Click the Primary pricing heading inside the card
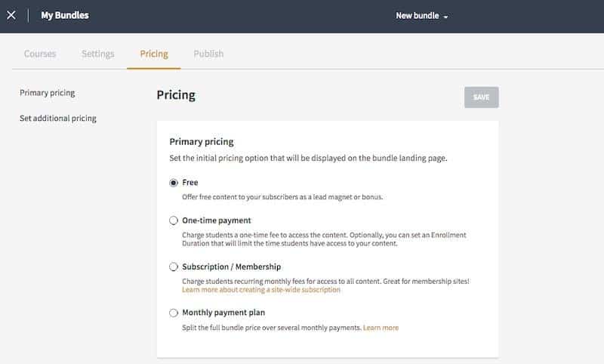 [202, 141]
